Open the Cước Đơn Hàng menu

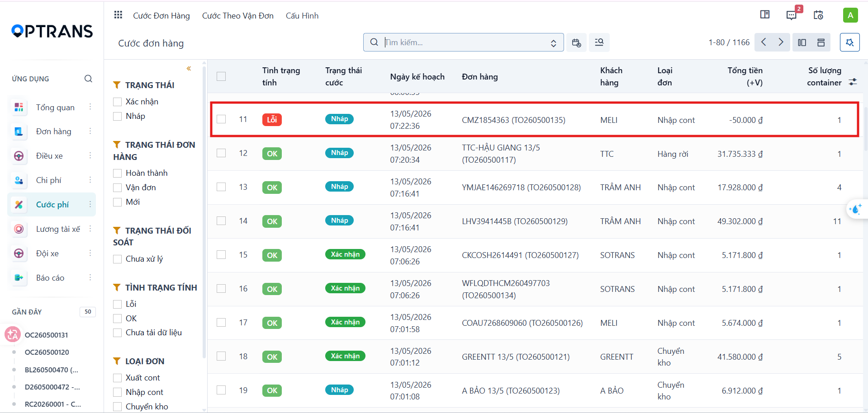pyautogui.click(x=161, y=16)
